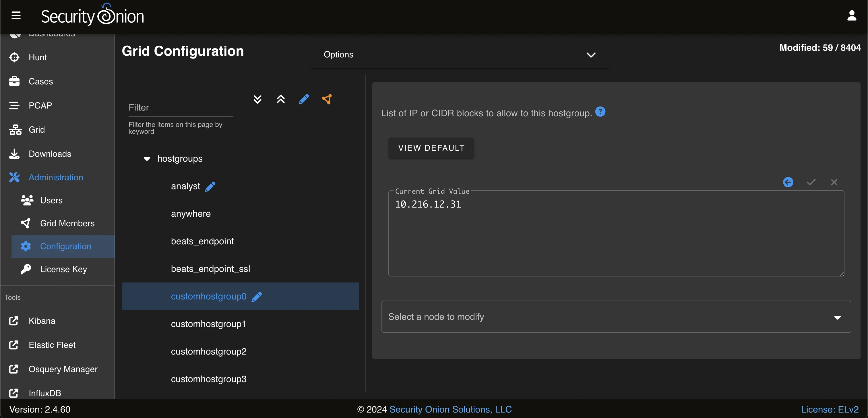Select the Configuration menu item

63,246
